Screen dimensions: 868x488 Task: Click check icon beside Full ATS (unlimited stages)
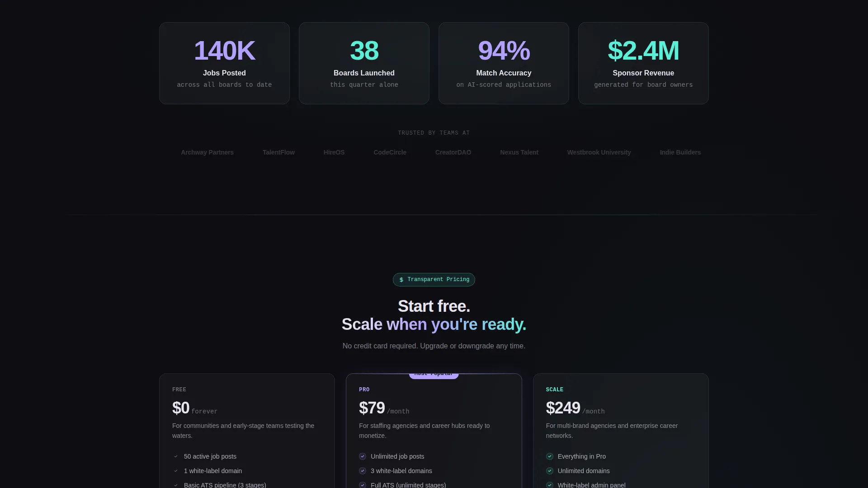[x=363, y=485]
